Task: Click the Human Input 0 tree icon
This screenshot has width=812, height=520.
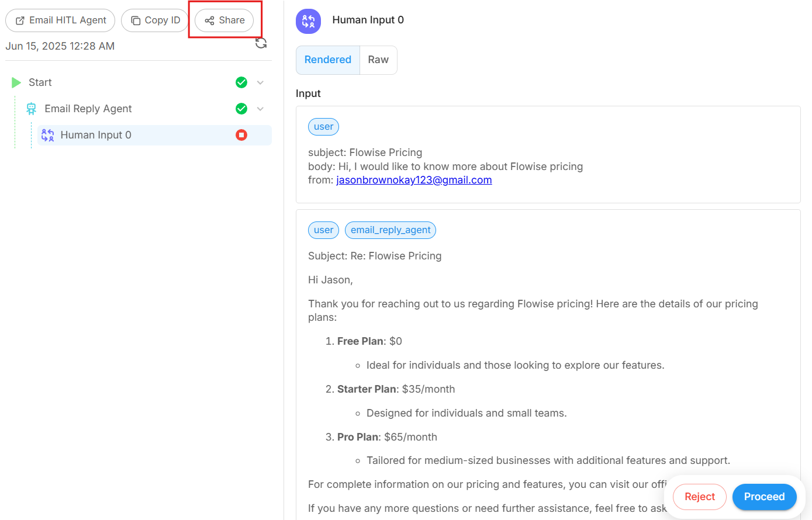Action: [x=47, y=135]
